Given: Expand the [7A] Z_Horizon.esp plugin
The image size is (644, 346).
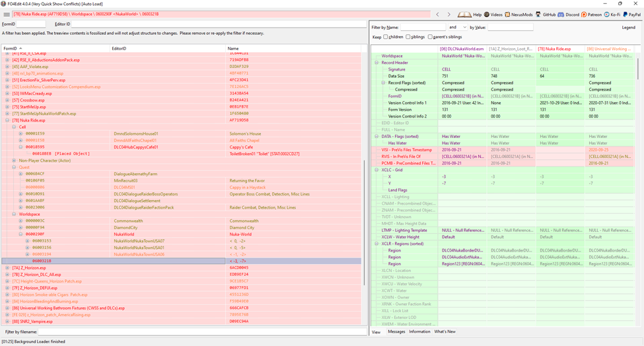Looking at the screenshot, I should [x=7, y=267].
